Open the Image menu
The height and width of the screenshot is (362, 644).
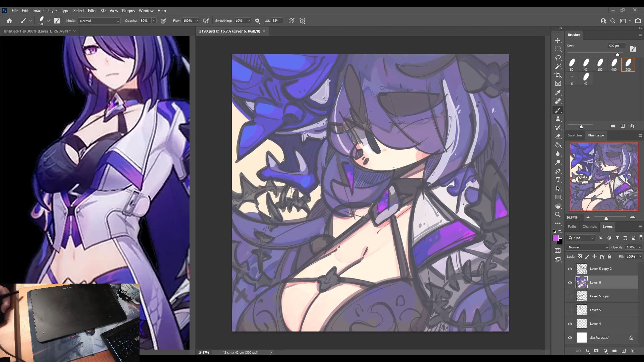(38, 11)
